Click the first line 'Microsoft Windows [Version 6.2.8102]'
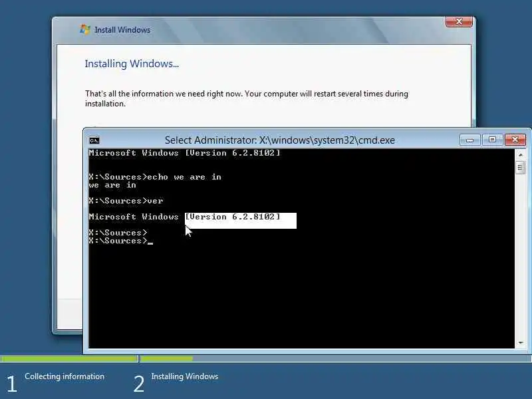 (185, 153)
